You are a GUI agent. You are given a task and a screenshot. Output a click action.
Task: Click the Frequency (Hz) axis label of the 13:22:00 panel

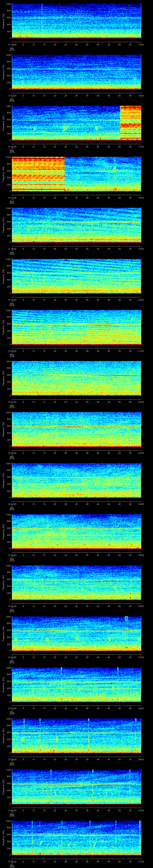click(3, 429)
